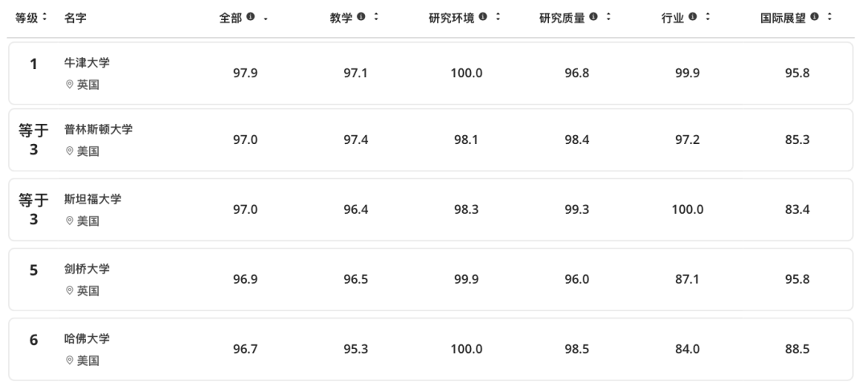Click location pin icon under 哈佛大学

click(x=70, y=360)
